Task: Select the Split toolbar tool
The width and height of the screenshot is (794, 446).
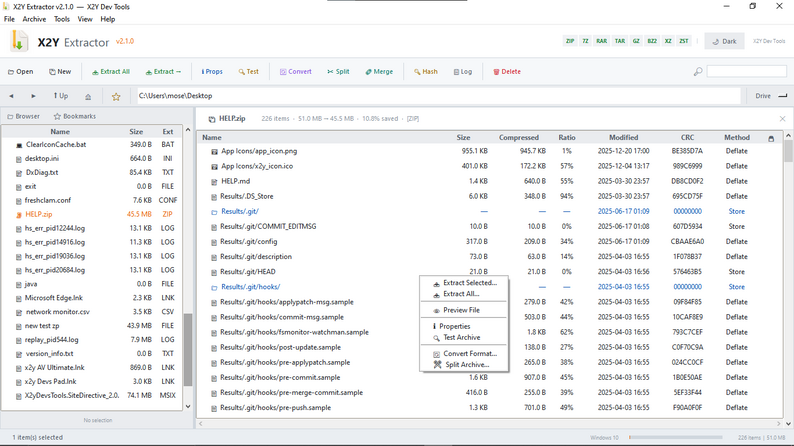Action: point(338,71)
